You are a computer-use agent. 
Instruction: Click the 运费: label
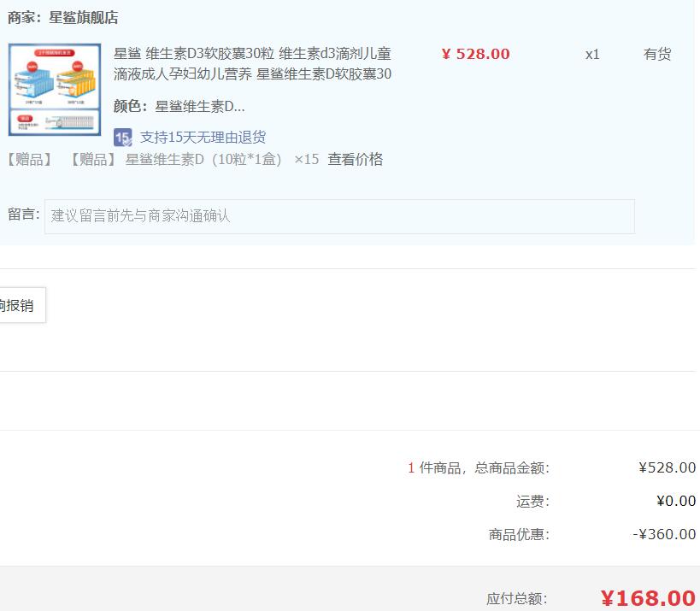pyautogui.click(x=532, y=502)
